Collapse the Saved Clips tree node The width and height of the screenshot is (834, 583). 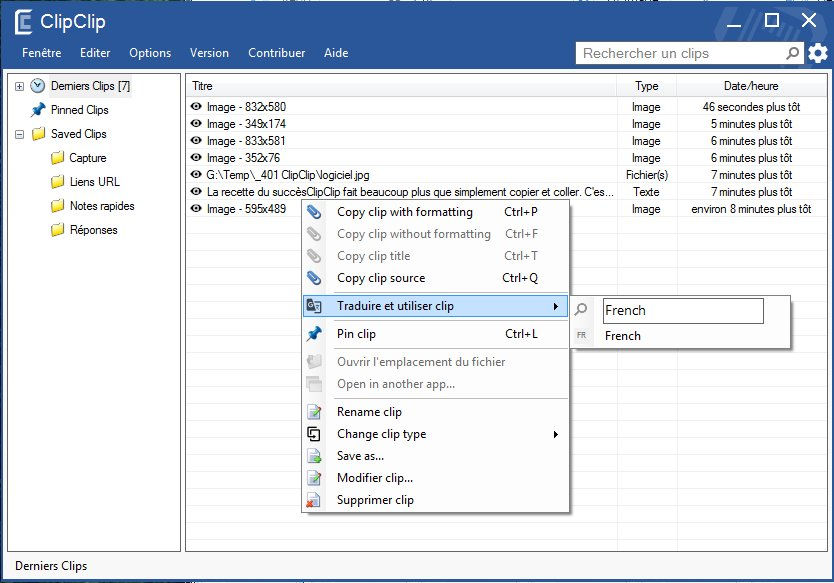pyautogui.click(x=20, y=134)
